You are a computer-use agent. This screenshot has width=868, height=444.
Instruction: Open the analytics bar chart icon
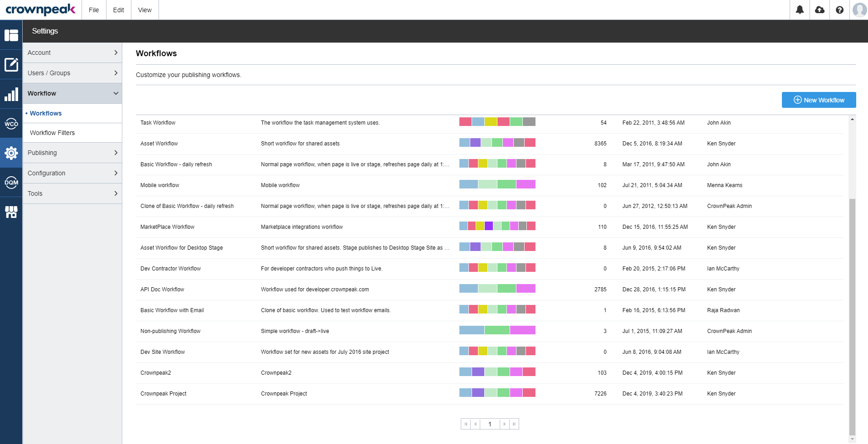click(x=11, y=94)
